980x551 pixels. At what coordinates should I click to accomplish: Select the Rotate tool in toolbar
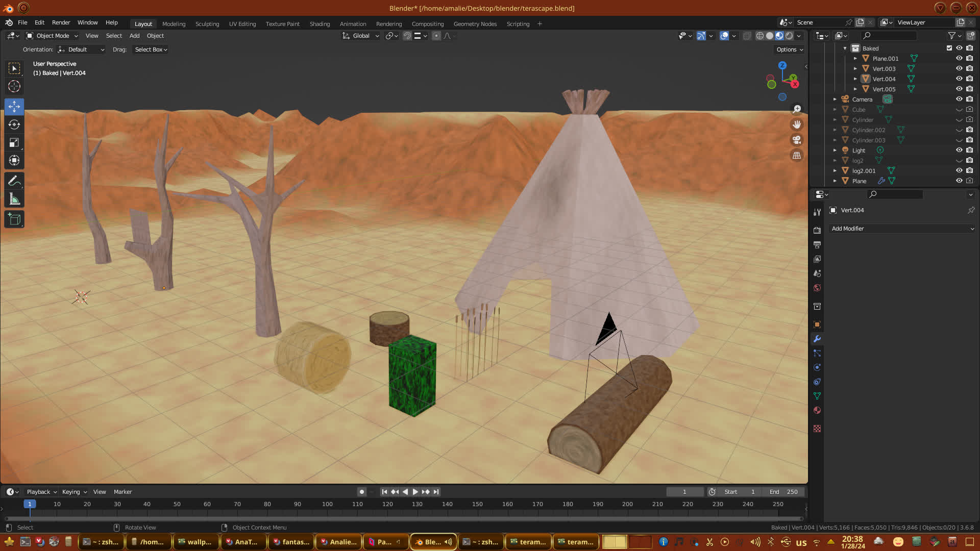[14, 124]
